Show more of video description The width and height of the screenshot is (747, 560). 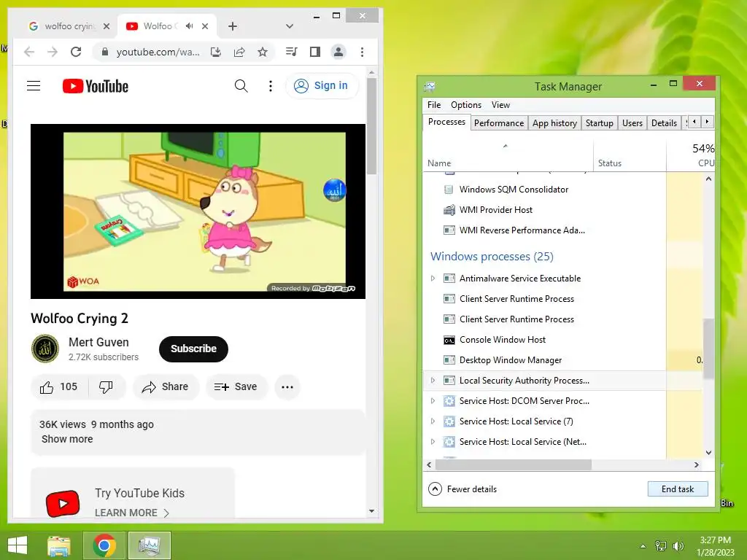[67, 439]
